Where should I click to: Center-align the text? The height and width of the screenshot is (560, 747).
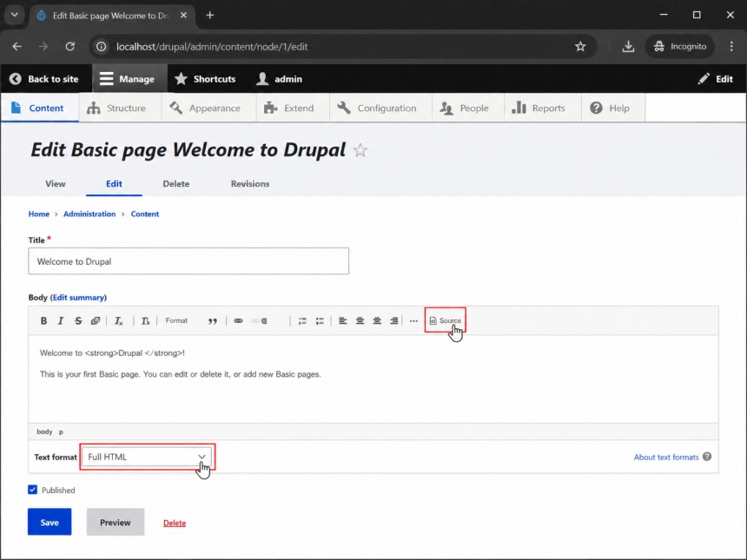[x=360, y=321]
